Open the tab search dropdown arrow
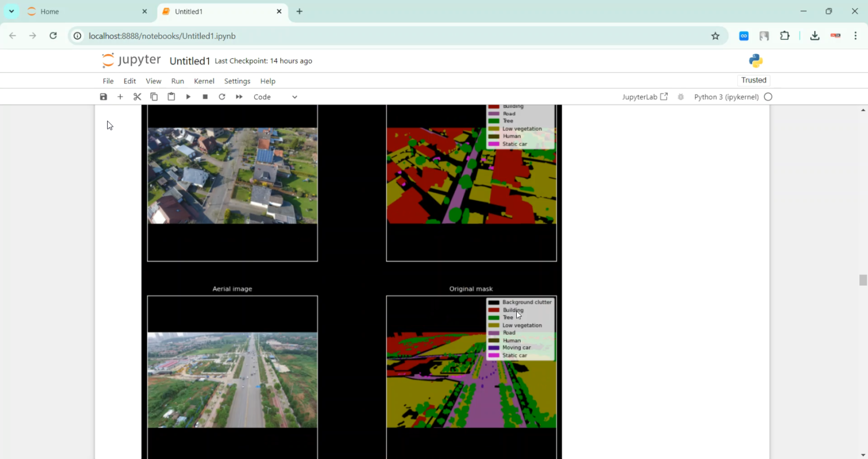This screenshot has width=868, height=459. (x=12, y=12)
